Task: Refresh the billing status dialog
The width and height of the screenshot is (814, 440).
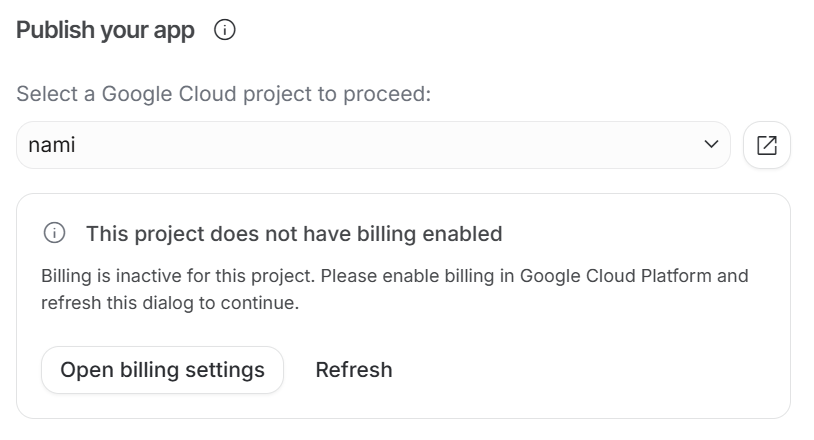Action: point(354,370)
